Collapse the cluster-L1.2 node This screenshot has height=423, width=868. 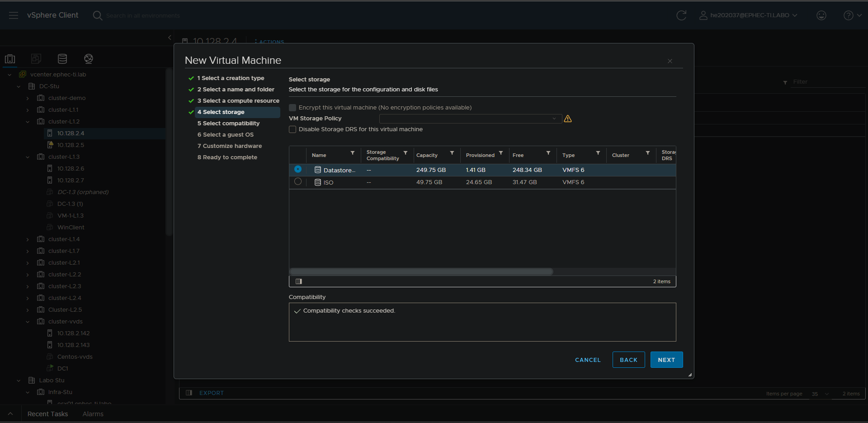click(28, 122)
